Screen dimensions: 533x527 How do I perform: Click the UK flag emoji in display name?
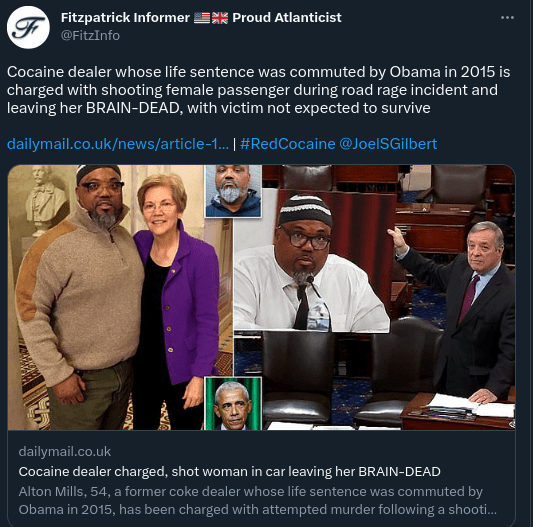(220, 18)
